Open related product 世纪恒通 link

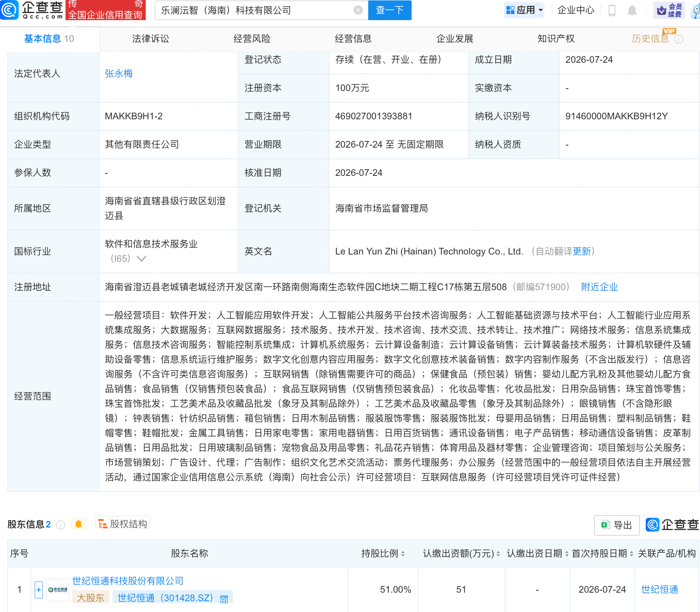coord(659,590)
